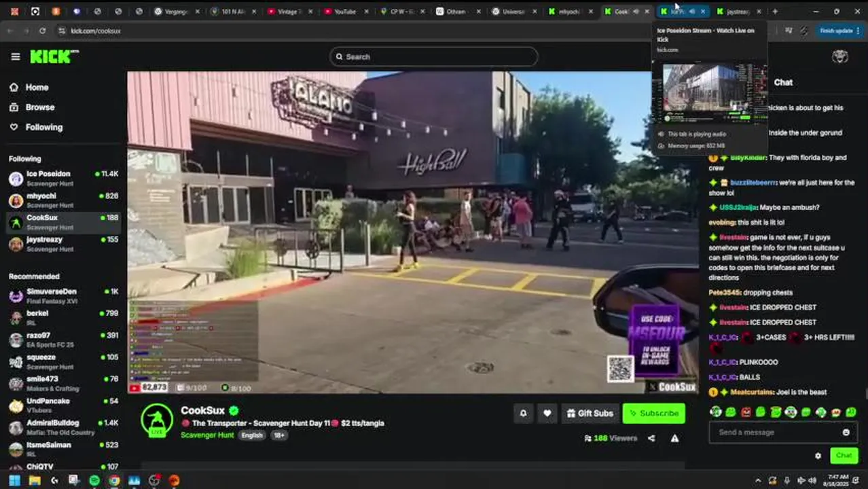Open Spotify from taskbar

(x=94, y=480)
